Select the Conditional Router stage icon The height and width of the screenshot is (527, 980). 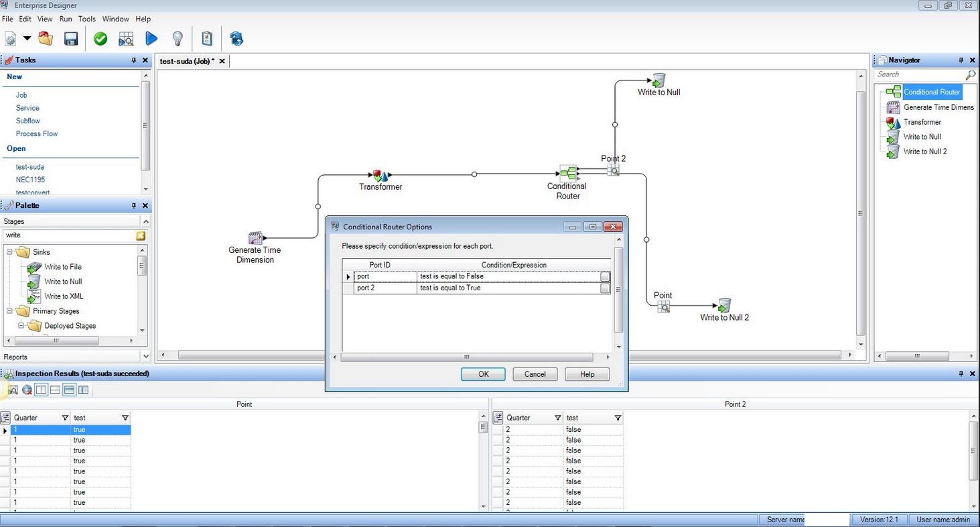click(567, 174)
